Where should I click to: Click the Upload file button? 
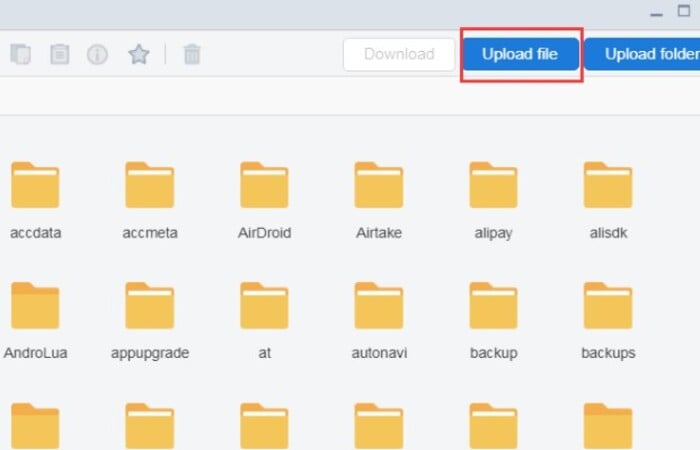(x=521, y=54)
